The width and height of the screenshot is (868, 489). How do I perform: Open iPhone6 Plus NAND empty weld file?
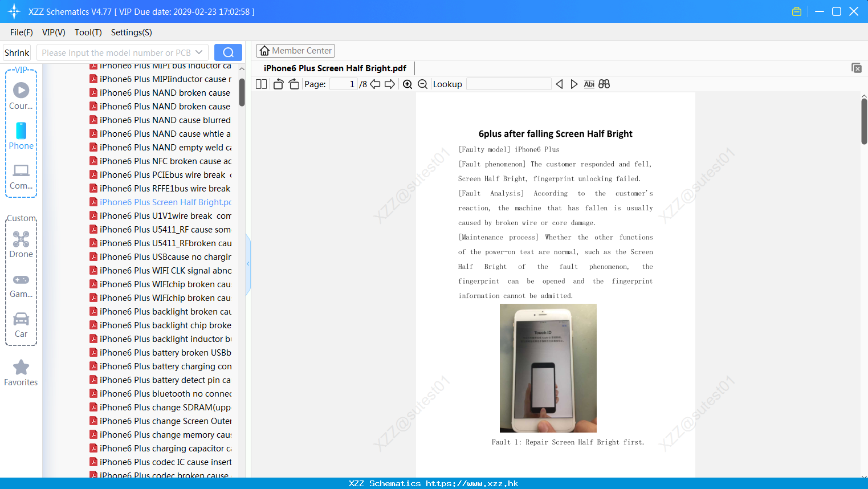(x=161, y=148)
